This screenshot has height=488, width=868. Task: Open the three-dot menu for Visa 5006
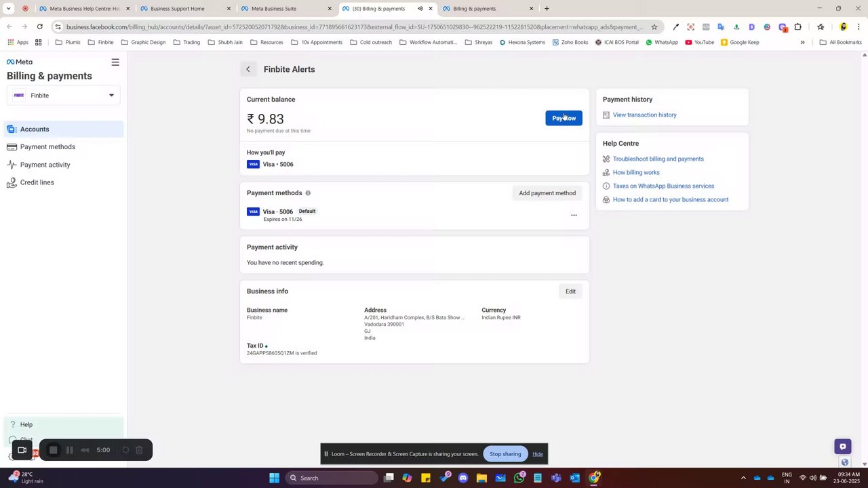pos(574,216)
